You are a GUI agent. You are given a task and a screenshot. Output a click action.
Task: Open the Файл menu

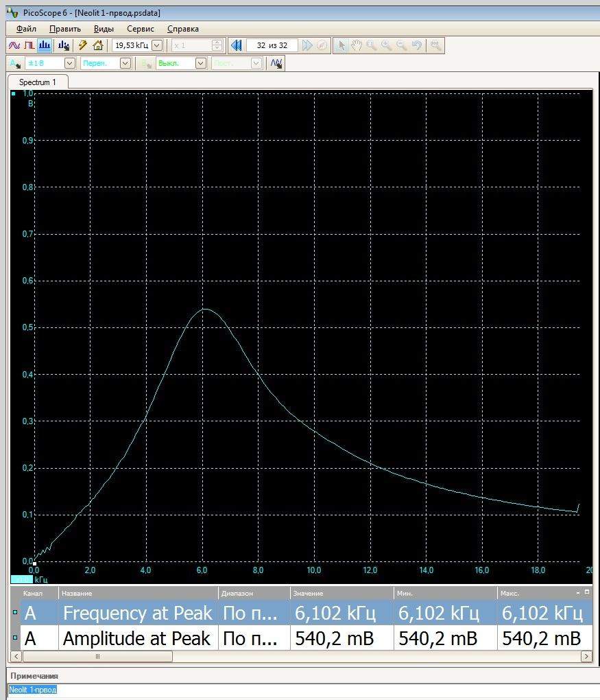pyautogui.click(x=26, y=29)
